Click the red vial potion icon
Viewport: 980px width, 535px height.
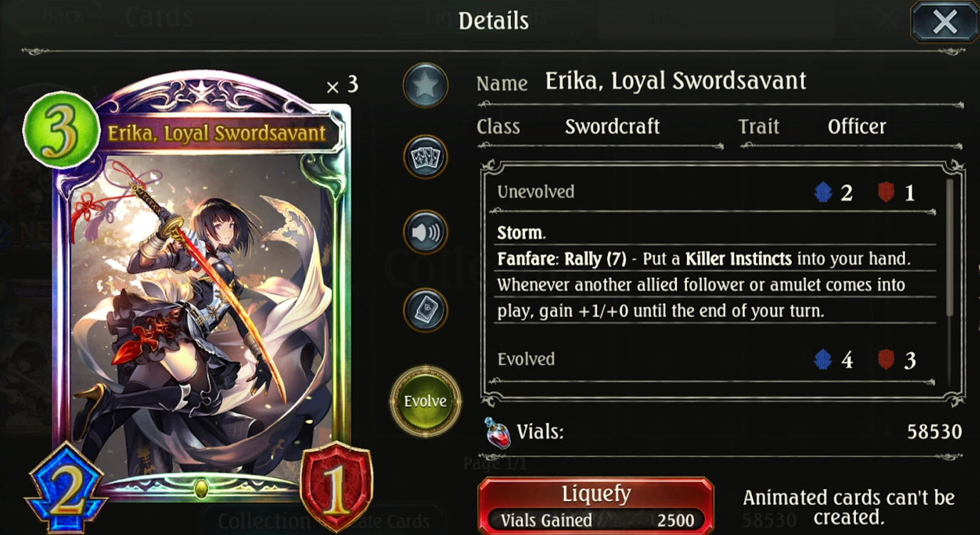point(497,432)
